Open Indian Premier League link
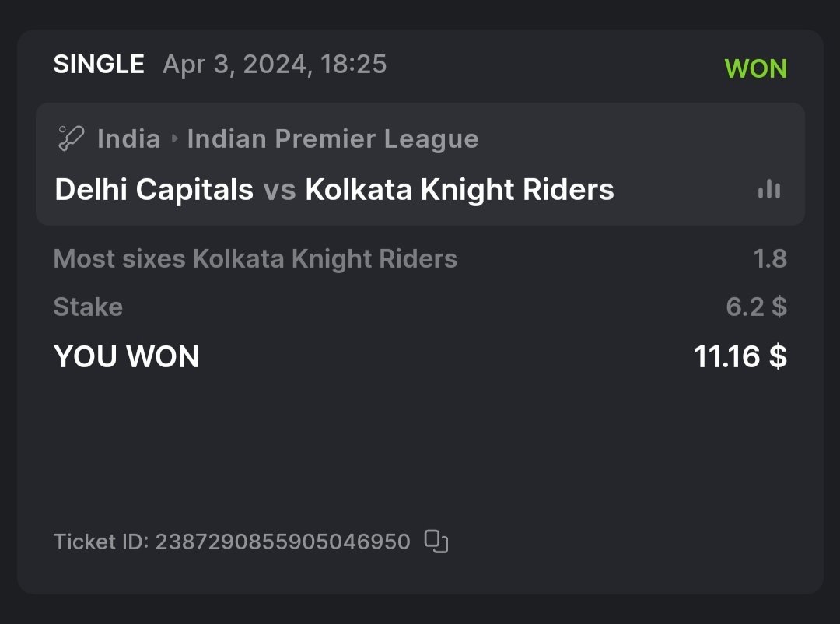 [x=333, y=139]
